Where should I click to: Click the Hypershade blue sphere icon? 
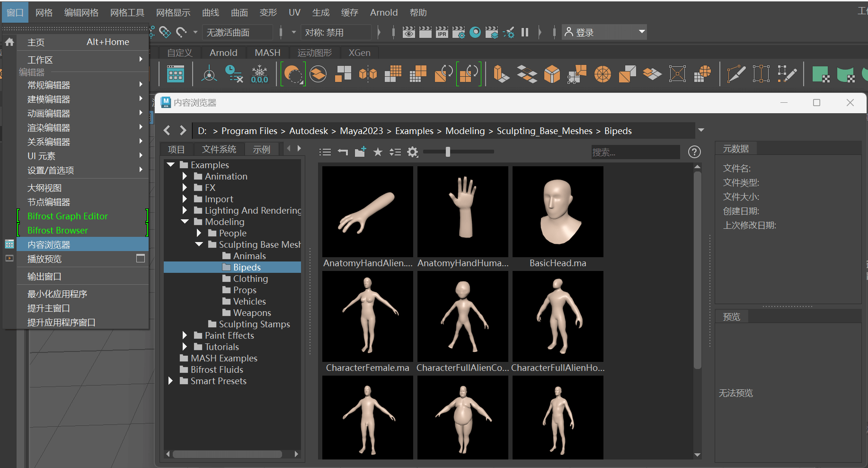click(475, 32)
